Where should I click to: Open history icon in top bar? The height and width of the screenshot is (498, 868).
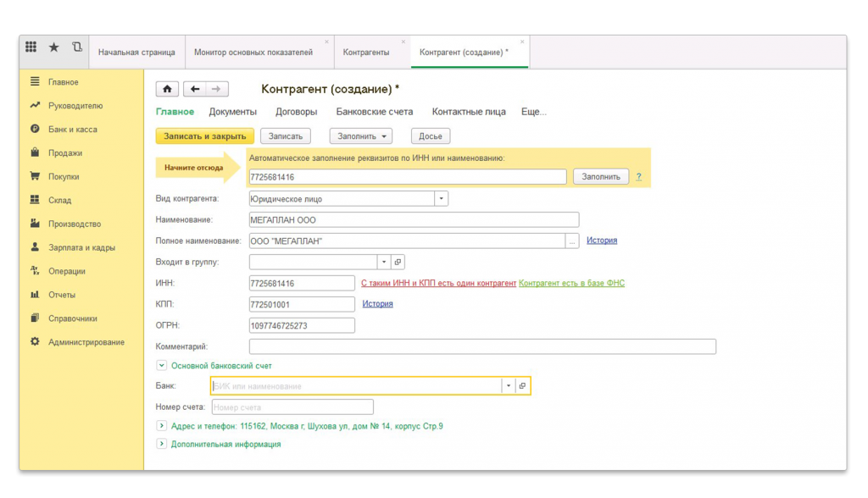[77, 47]
